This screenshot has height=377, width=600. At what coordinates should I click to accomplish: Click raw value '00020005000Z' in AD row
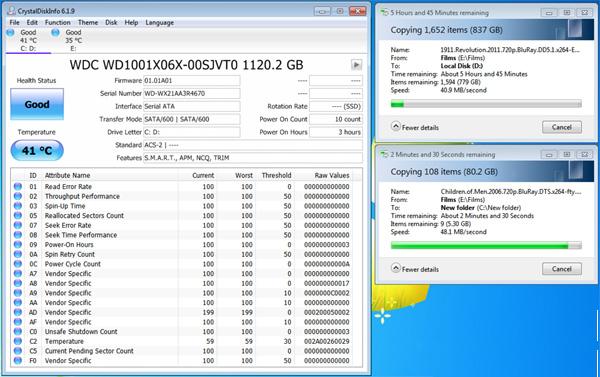tap(326, 312)
